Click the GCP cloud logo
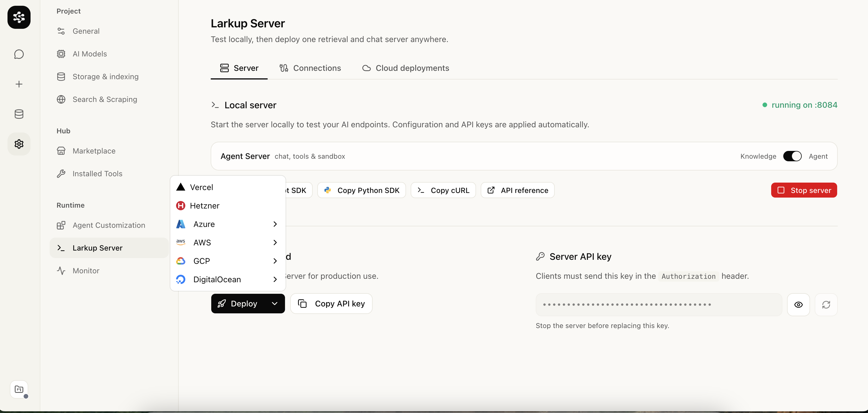The width and height of the screenshot is (868, 413). 181,261
